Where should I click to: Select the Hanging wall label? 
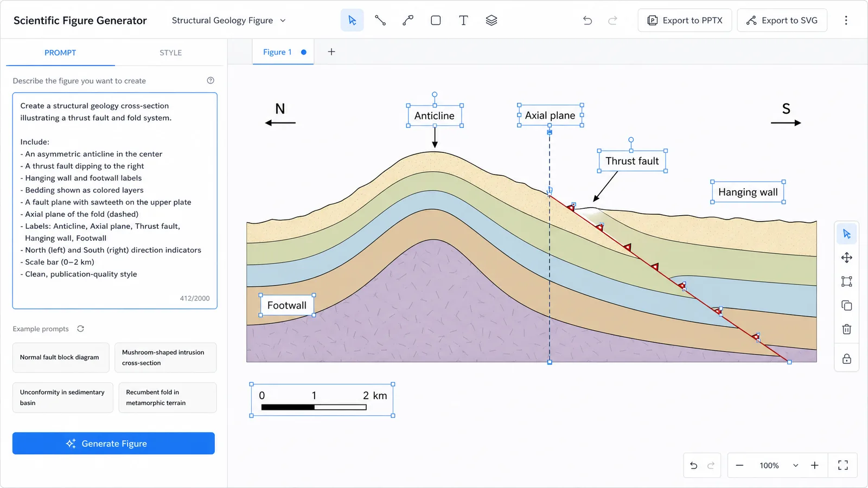(748, 192)
